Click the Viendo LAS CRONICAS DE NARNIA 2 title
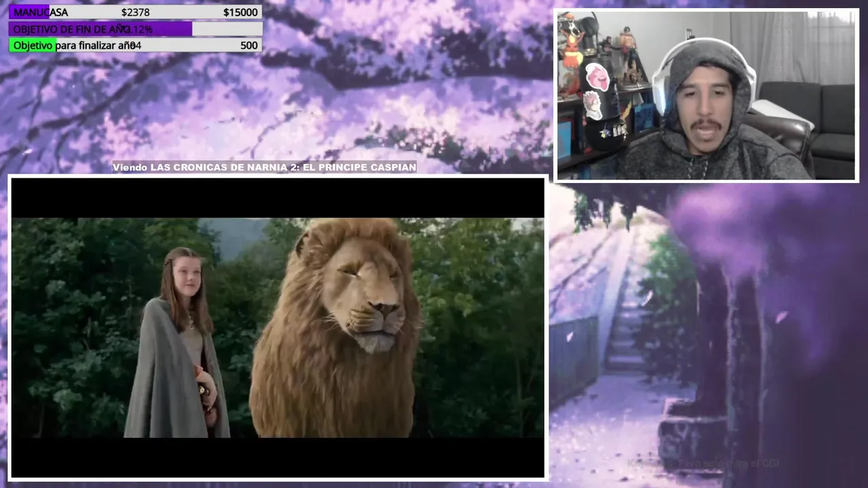 click(264, 167)
